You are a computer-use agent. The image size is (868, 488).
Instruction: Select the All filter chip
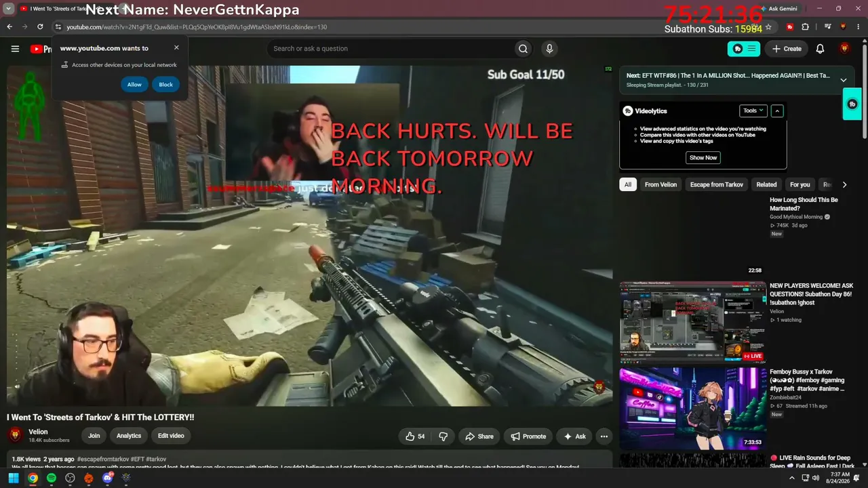coord(628,184)
